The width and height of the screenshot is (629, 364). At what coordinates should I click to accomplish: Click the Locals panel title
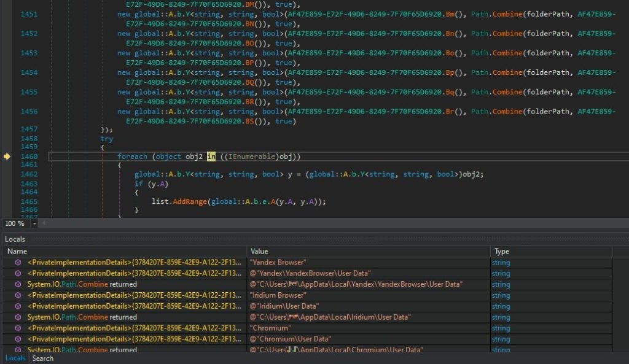click(15, 239)
